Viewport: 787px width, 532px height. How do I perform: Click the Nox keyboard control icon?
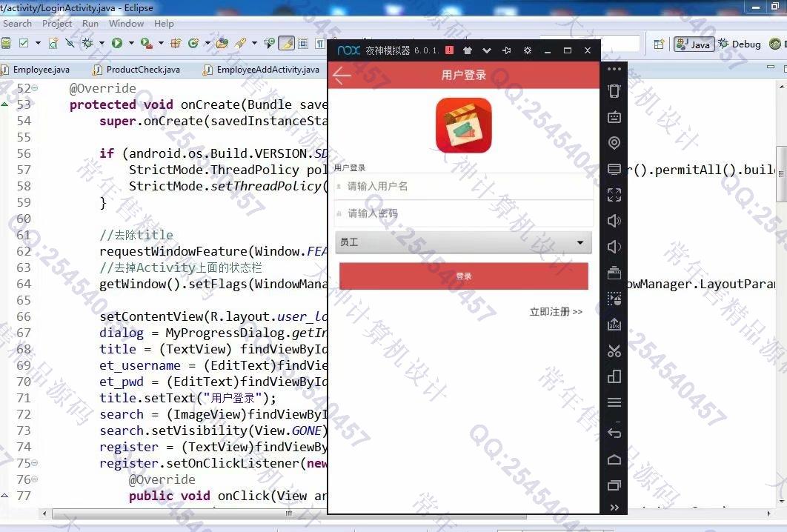614,117
